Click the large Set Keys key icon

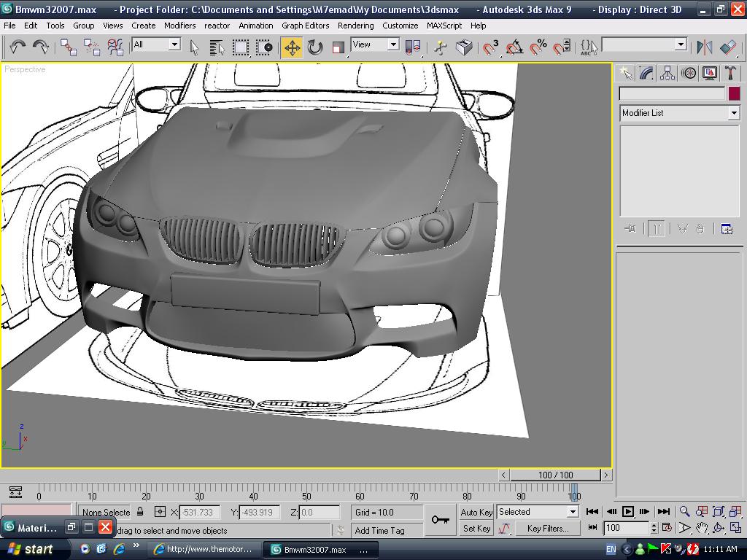(440, 520)
